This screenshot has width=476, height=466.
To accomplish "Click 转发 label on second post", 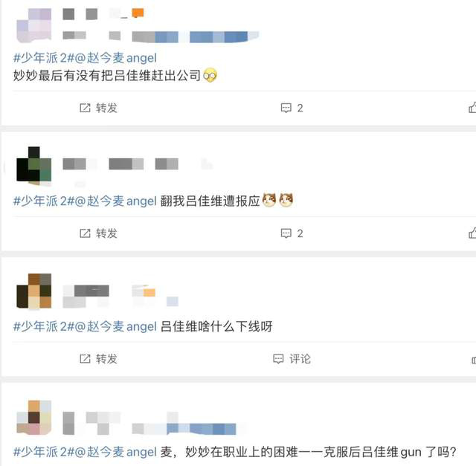I will tap(106, 233).
